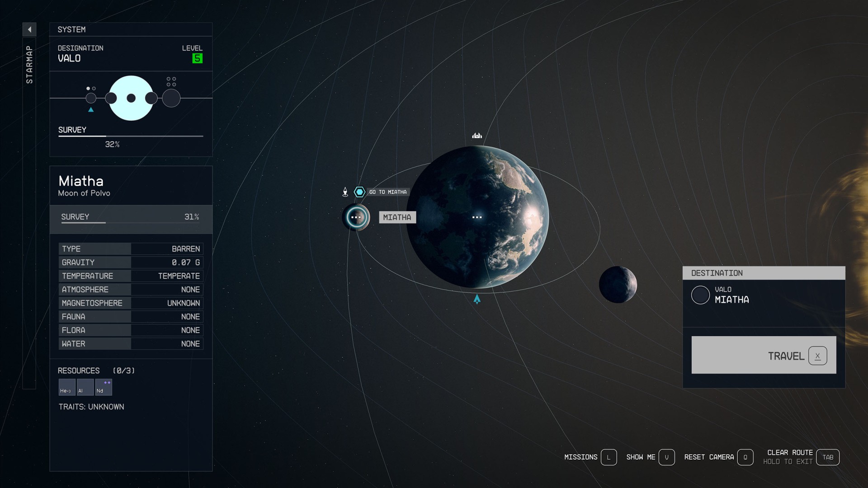Click the TEMPERATURE TEMPERATE row

(131, 276)
